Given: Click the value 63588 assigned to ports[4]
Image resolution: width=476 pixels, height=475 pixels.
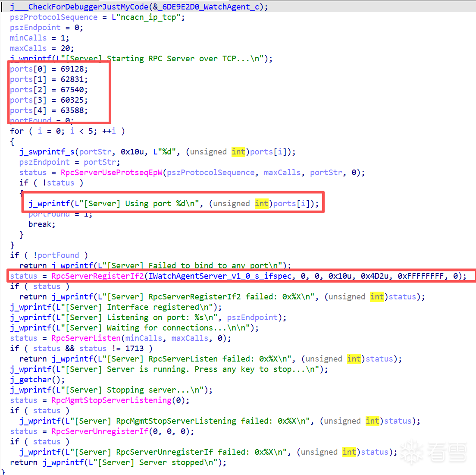Looking at the screenshot, I should point(74,110).
